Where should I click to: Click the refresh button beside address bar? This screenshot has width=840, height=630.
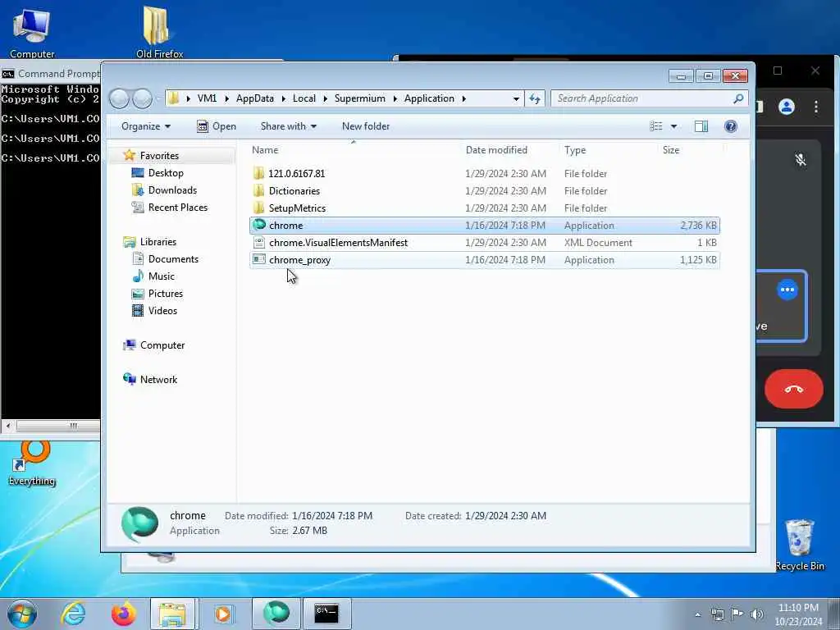535,98
